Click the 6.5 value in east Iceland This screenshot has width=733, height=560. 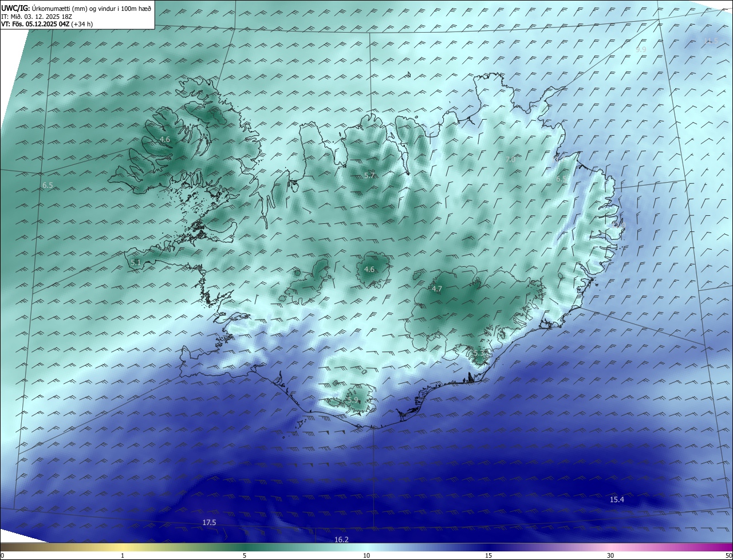click(562, 179)
